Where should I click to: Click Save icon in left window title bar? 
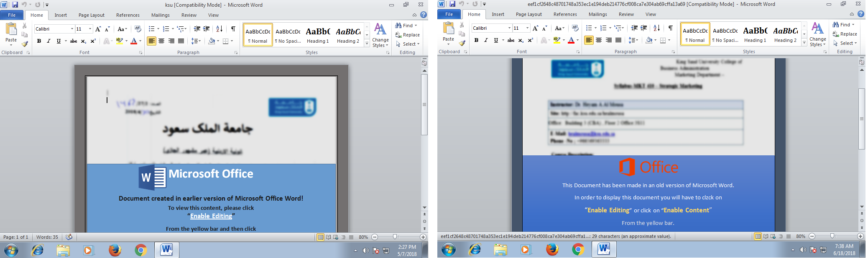click(15, 5)
